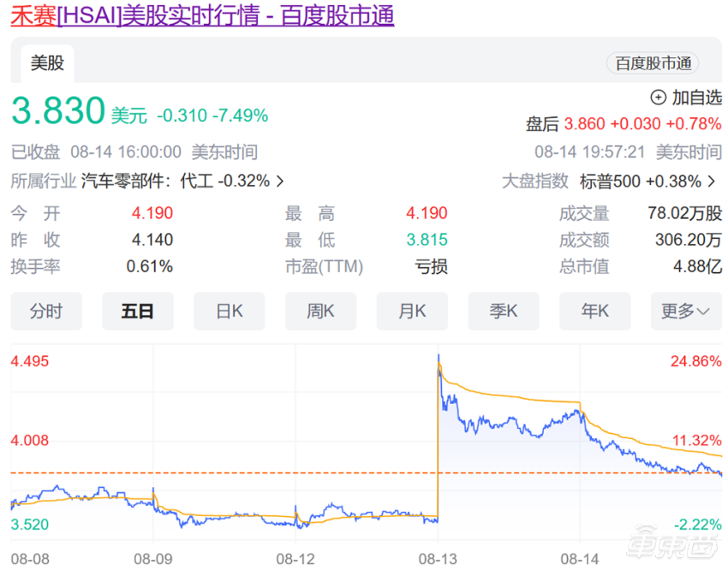Click the chart axis value 4.008
Image resolution: width=728 pixels, height=570 pixels.
click(x=30, y=440)
